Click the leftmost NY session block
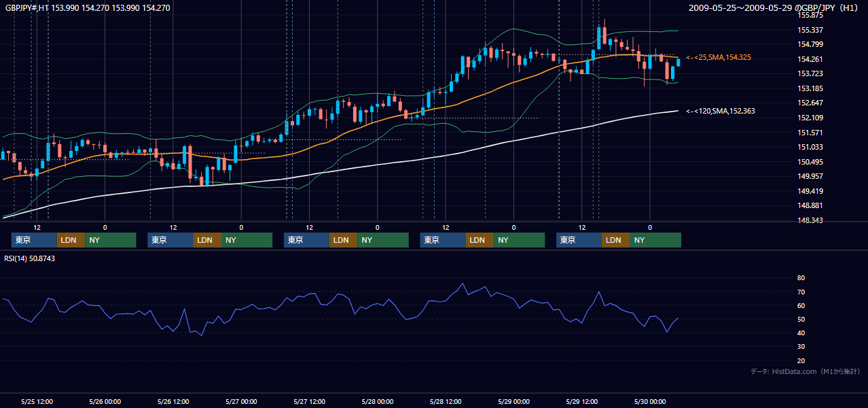 click(111, 240)
